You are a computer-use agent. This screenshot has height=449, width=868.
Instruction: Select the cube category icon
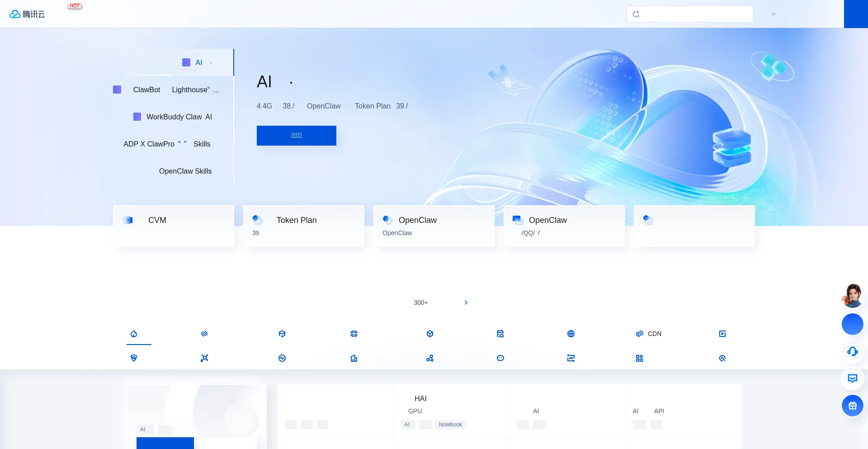(430, 334)
